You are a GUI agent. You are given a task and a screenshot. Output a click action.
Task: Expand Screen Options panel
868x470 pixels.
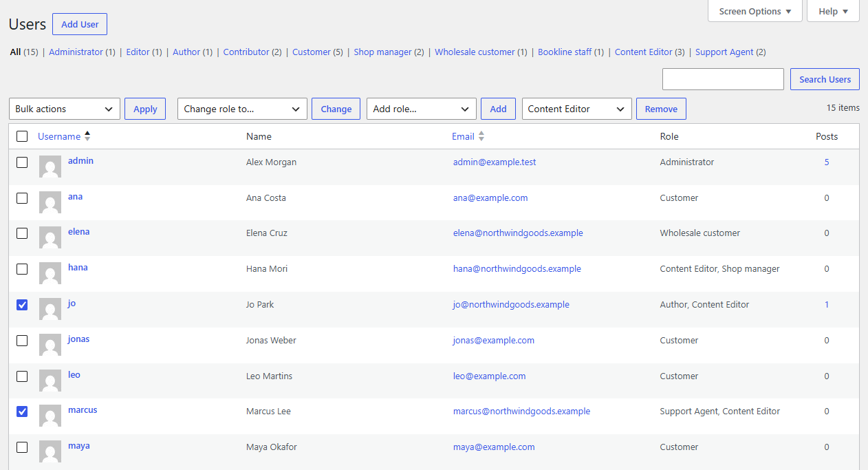(x=755, y=11)
